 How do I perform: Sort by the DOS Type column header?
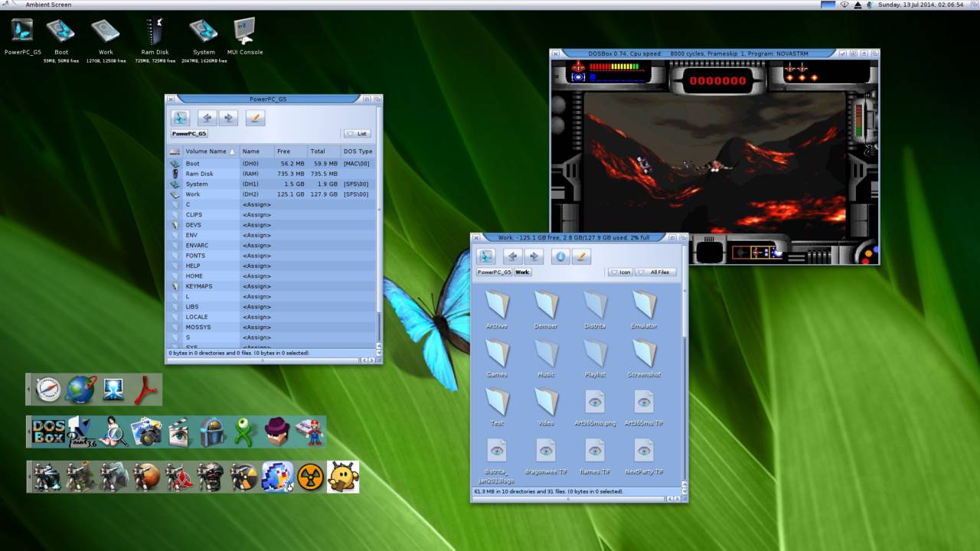(358, 152)
